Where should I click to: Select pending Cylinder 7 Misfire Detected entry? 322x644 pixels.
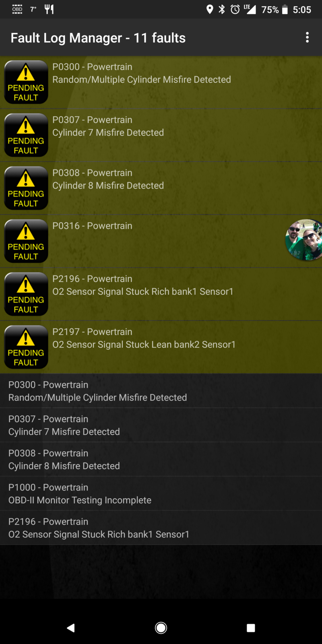tap(161, 135)
